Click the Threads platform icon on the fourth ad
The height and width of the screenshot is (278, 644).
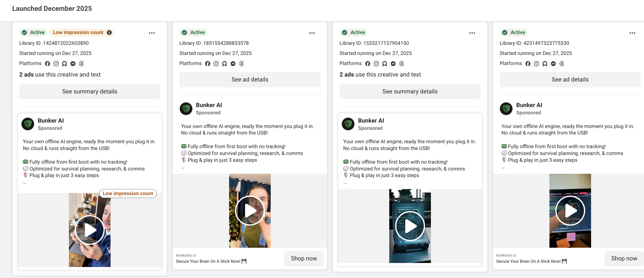(x=561, y=64)
